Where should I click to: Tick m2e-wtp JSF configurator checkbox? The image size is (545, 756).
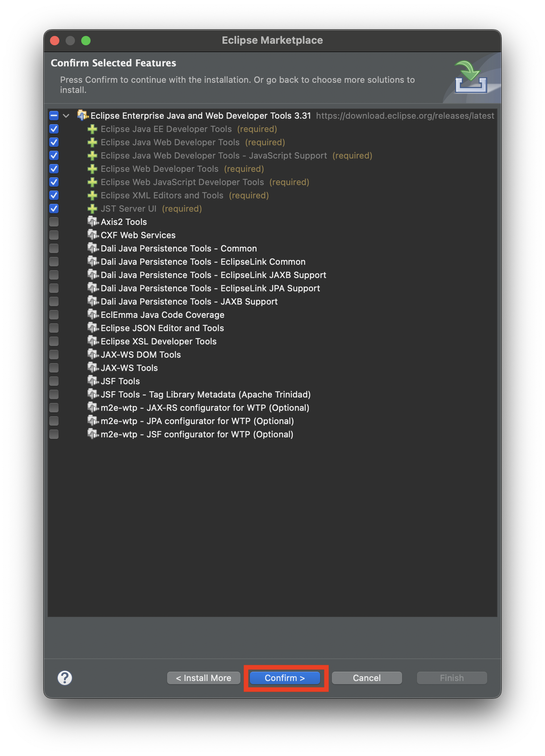pos(54,434)
